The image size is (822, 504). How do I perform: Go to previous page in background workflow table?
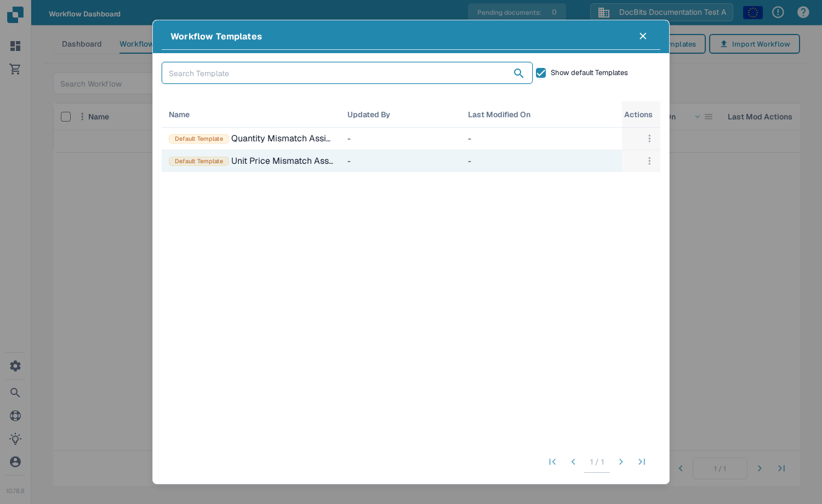coord(681,468)
